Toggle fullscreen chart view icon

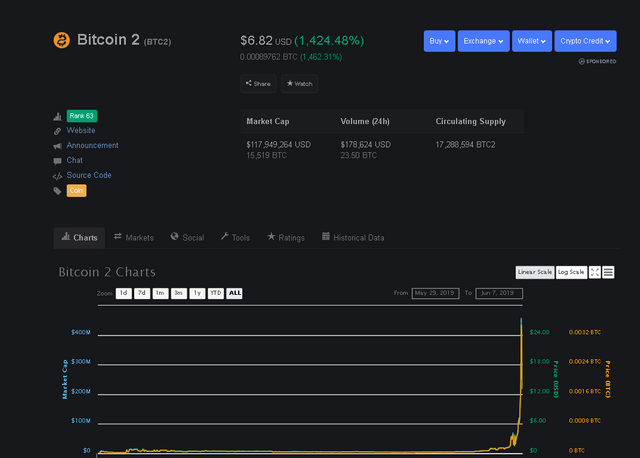595,272
